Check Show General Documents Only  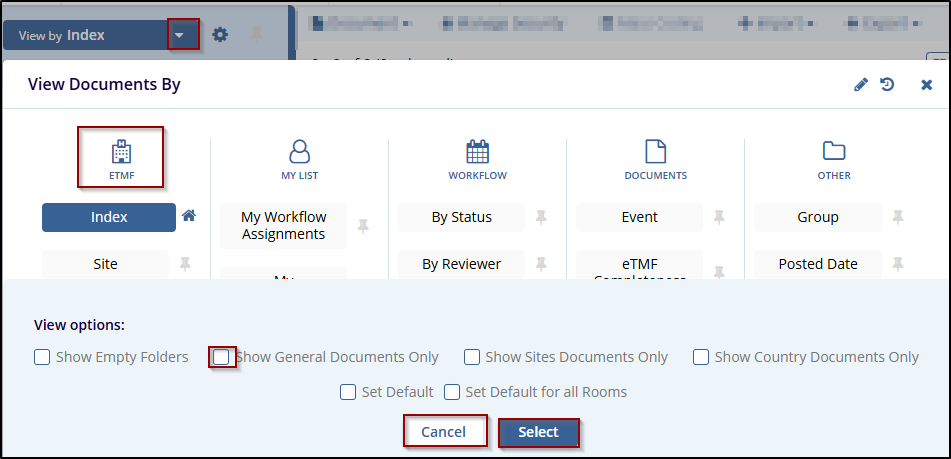point(222,357)
